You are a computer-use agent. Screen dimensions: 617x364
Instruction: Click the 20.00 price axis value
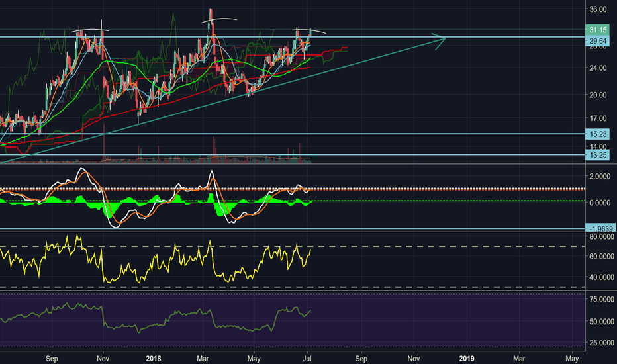598,95
